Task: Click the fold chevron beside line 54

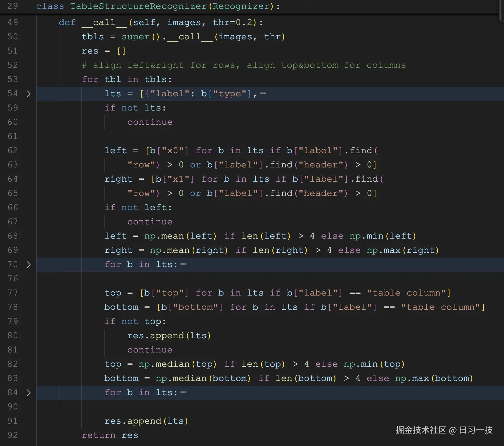Action: click(29, 94)
